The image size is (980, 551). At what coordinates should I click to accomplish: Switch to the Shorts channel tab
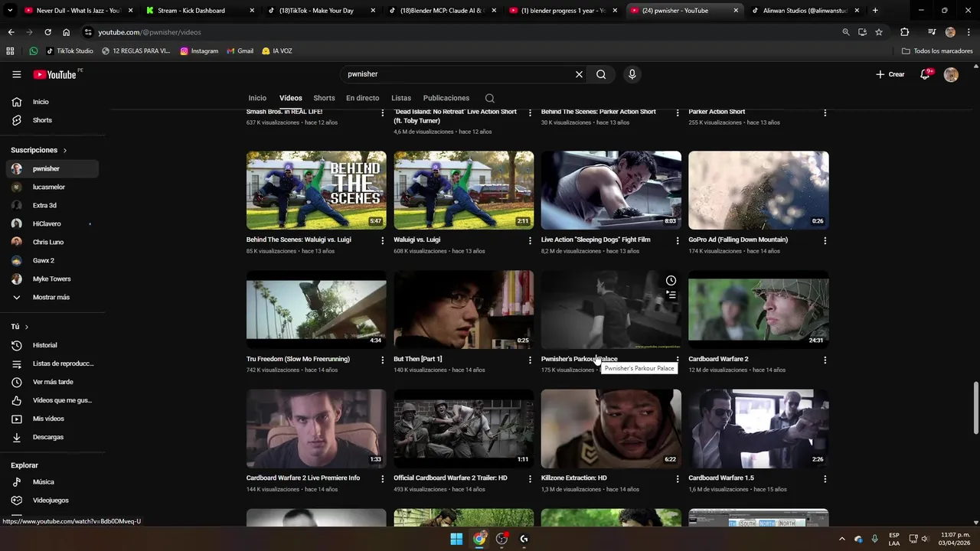(324, 98)
